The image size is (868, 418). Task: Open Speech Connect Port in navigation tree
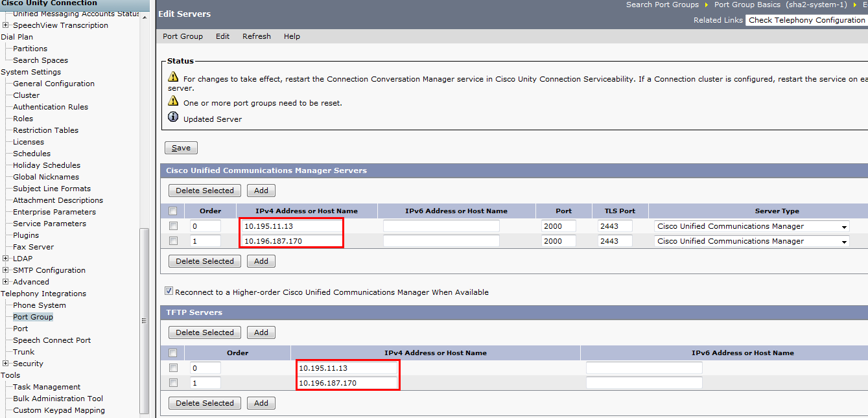pos(52,340)
